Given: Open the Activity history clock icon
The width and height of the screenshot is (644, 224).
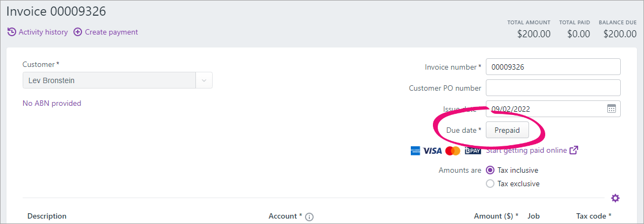Looking at the screenshot, I should [11, 32].
